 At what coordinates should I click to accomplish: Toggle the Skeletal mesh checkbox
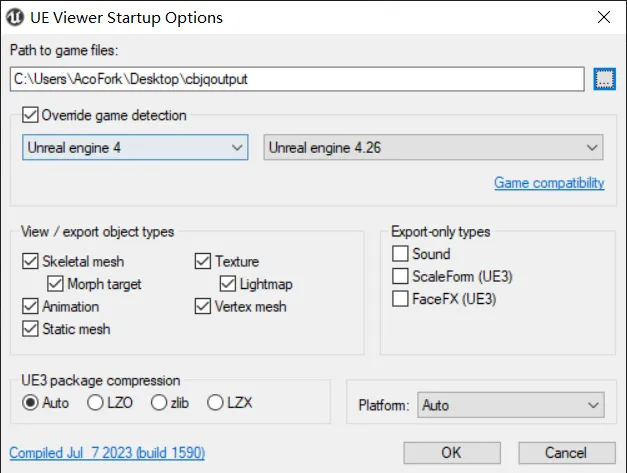pyautogui.click(x=29, y=262)
